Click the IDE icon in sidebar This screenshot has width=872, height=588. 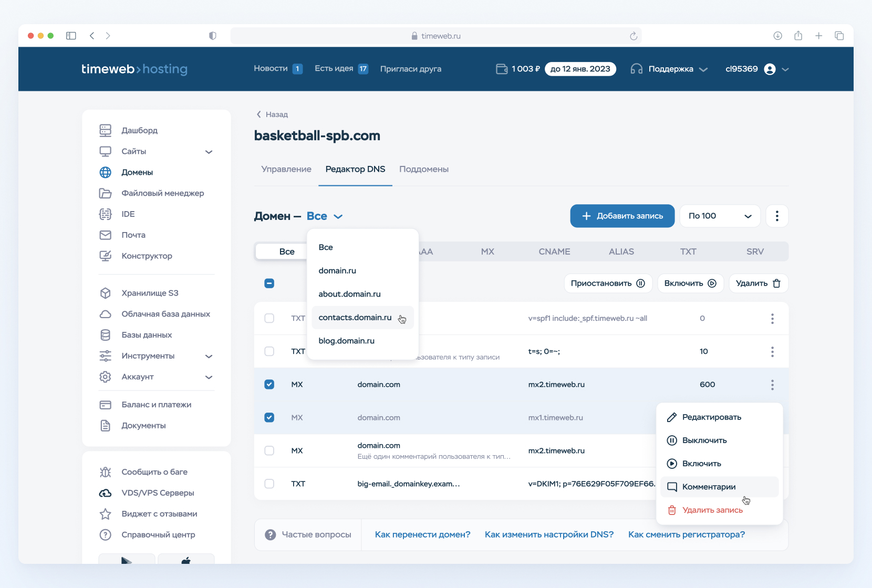[x=106, y=214]
